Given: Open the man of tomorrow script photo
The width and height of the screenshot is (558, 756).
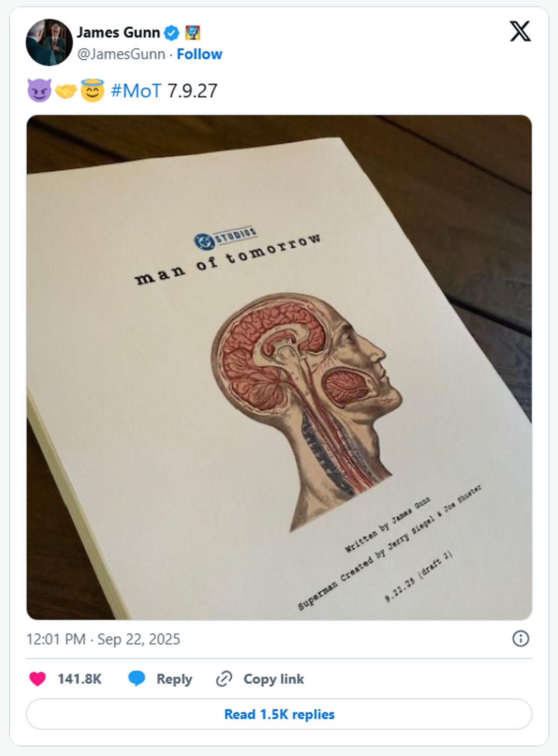Looking at the screenshot, I should coord(279,367).
